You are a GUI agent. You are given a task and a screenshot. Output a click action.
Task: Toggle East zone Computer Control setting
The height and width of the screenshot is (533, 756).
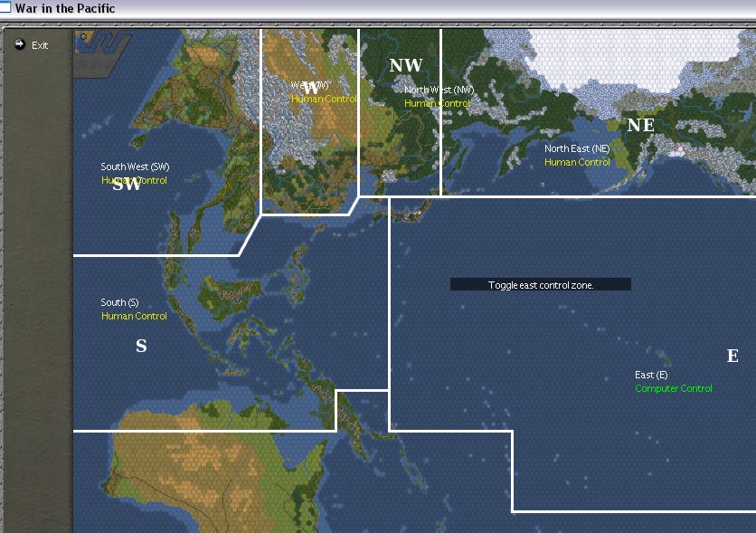[673, 388]
